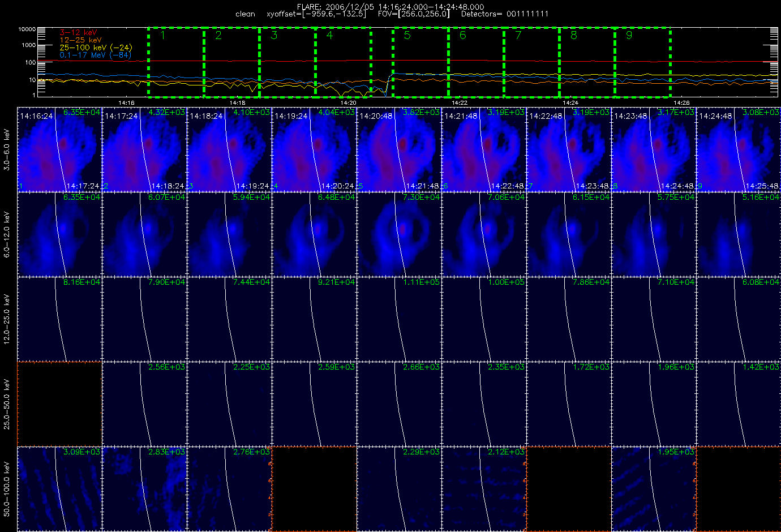Image resolution: width=781 pixels, height=532 pixels.
Task: Open the 6-12 keV image with peak 5.16E+04
Action: [x=739, y=234]
